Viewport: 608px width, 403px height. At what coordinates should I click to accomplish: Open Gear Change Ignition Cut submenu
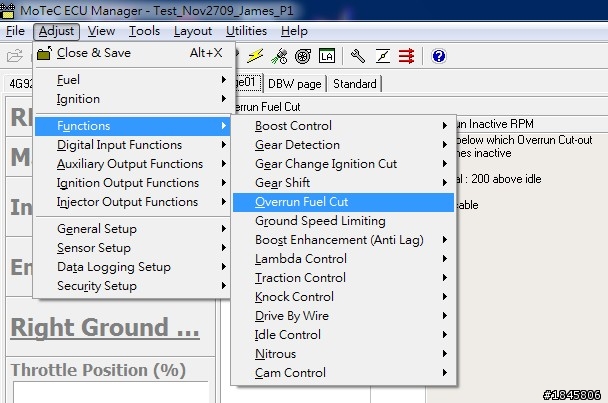coord(343,164)
